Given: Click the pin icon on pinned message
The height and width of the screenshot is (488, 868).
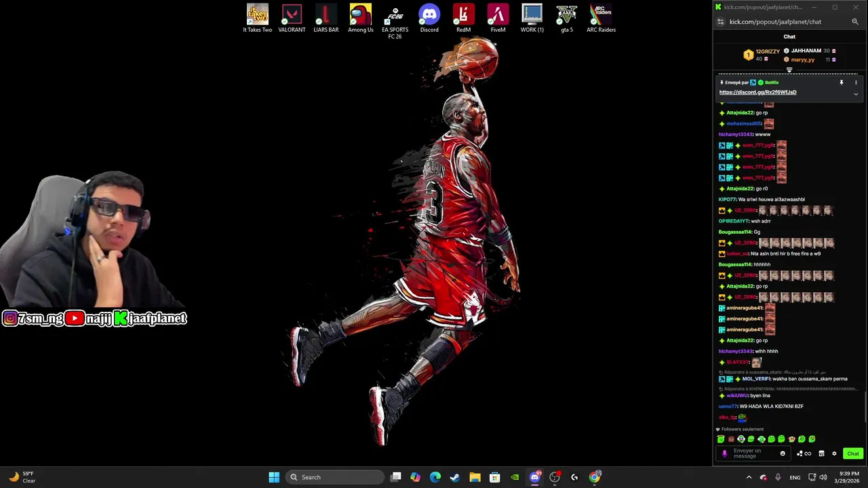Looking at the screenshot, I should click(x=842, y=83).
